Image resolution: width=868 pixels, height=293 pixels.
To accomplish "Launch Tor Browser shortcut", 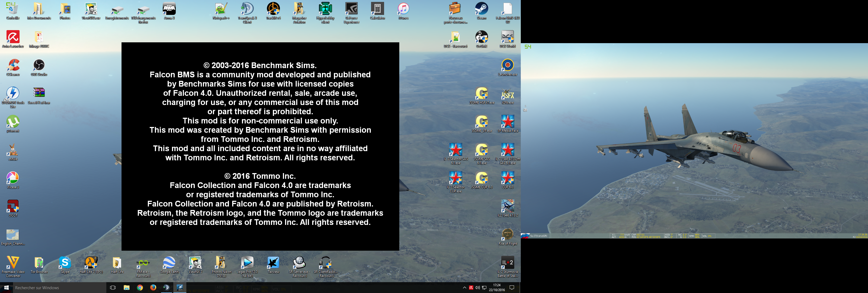I will point(39,265).
